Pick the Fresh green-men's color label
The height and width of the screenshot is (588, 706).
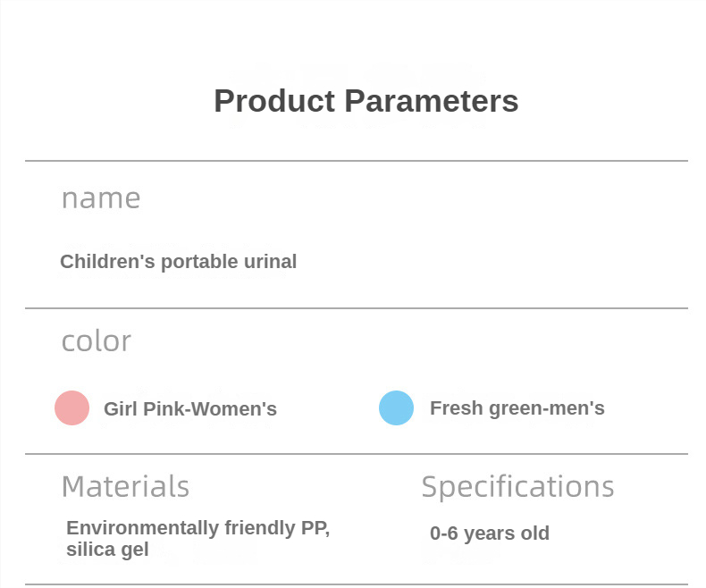[517, 408]
